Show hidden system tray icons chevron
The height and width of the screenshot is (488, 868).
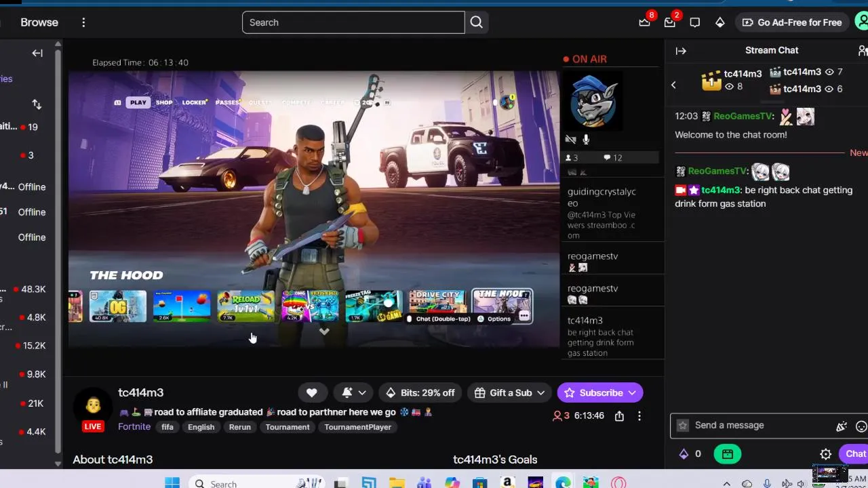coord(727,484)
